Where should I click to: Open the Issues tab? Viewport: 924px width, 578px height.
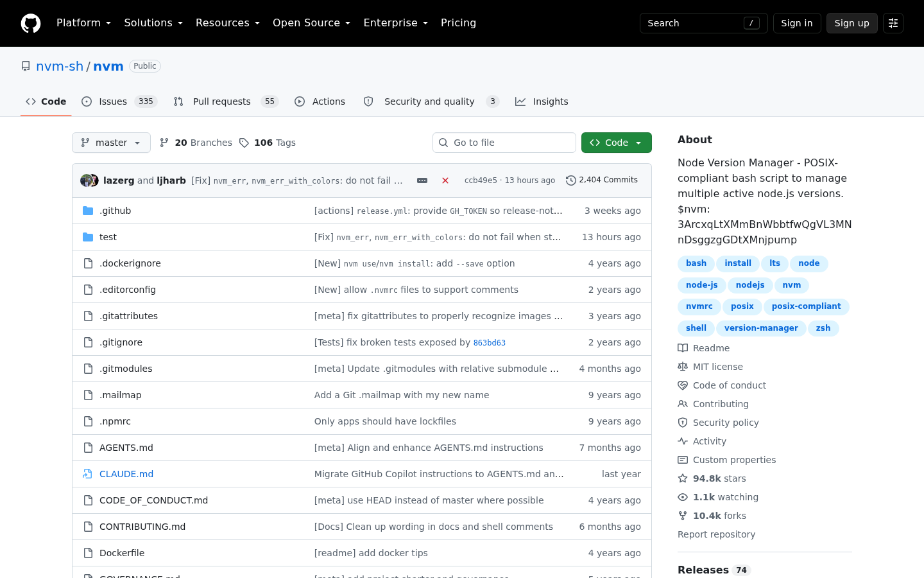tap(119, 101)
